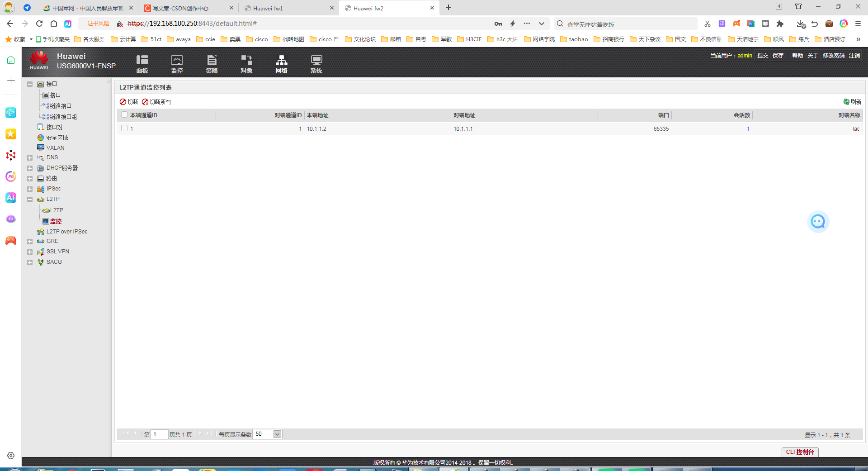Click 修改密码 change password link
This screenshot has width=868, height=471.
coord(834,56)
